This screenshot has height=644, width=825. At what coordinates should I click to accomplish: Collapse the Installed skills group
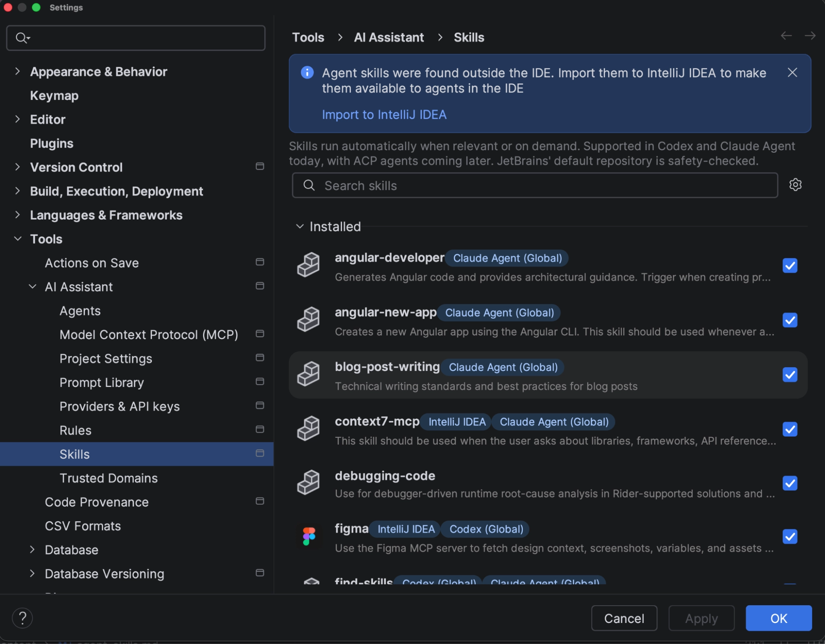point(300,226)
